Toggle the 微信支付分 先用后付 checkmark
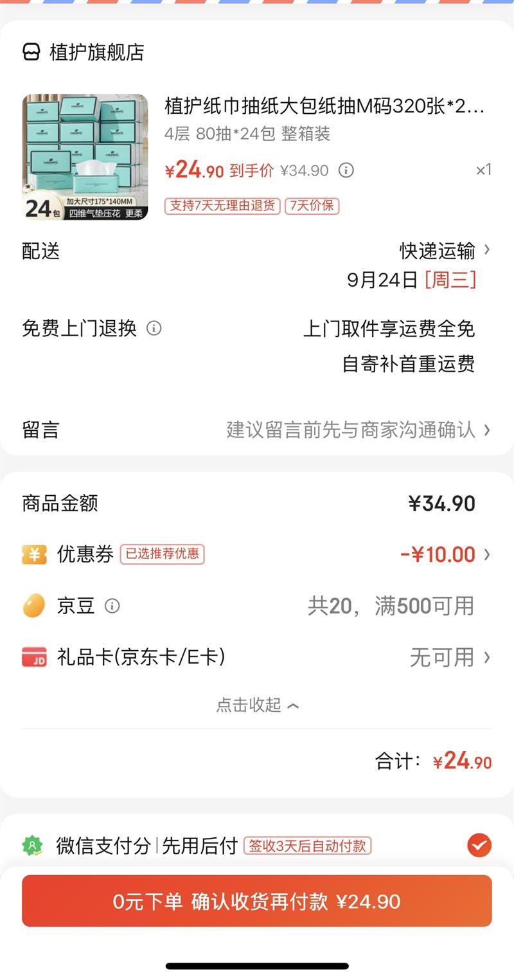The height and width of the screenshot is (980, 514). coord(479,845)
